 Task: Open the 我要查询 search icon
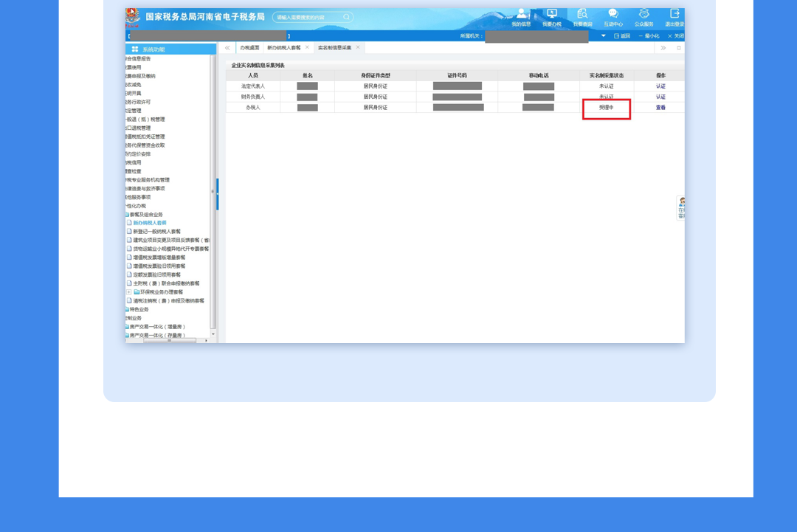pos(582,14)
